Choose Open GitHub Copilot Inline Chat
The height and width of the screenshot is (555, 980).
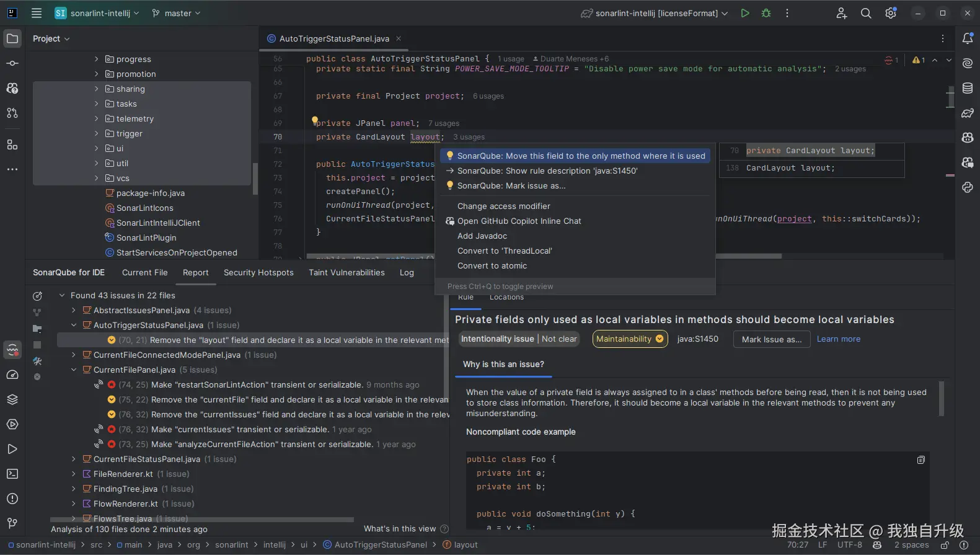click(x=575, y=221)
